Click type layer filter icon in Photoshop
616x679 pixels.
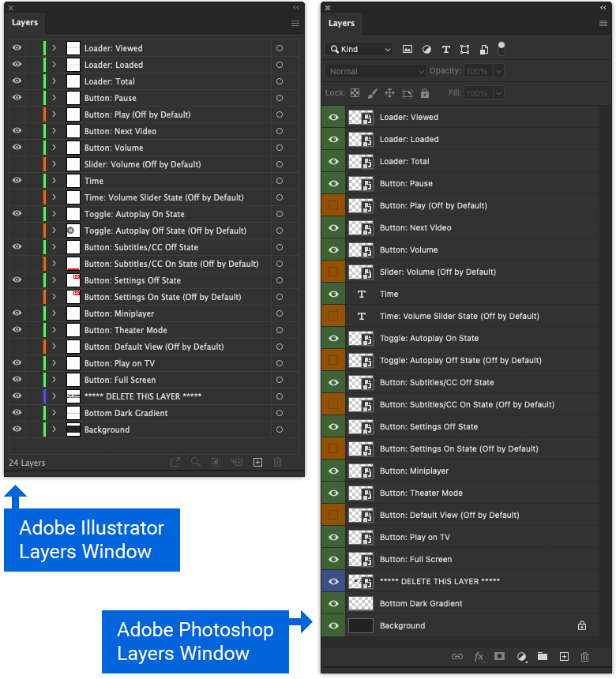445,50
